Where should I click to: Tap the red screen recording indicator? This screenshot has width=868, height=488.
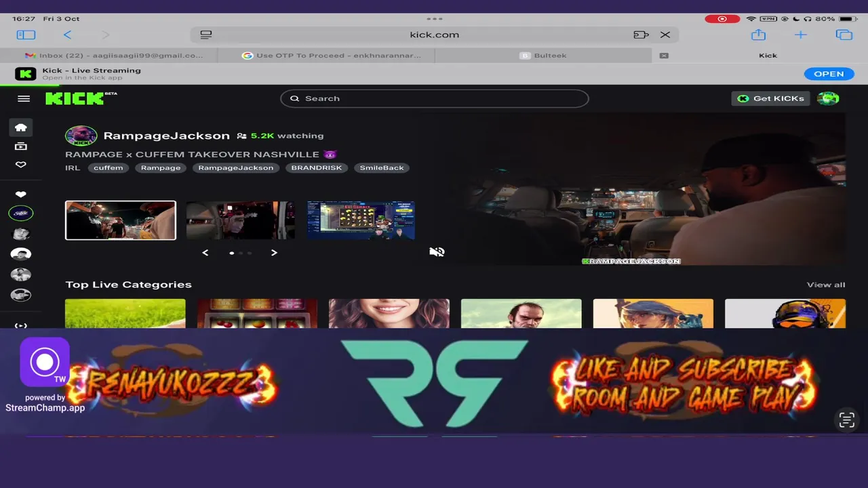click(x=722, y=18)
